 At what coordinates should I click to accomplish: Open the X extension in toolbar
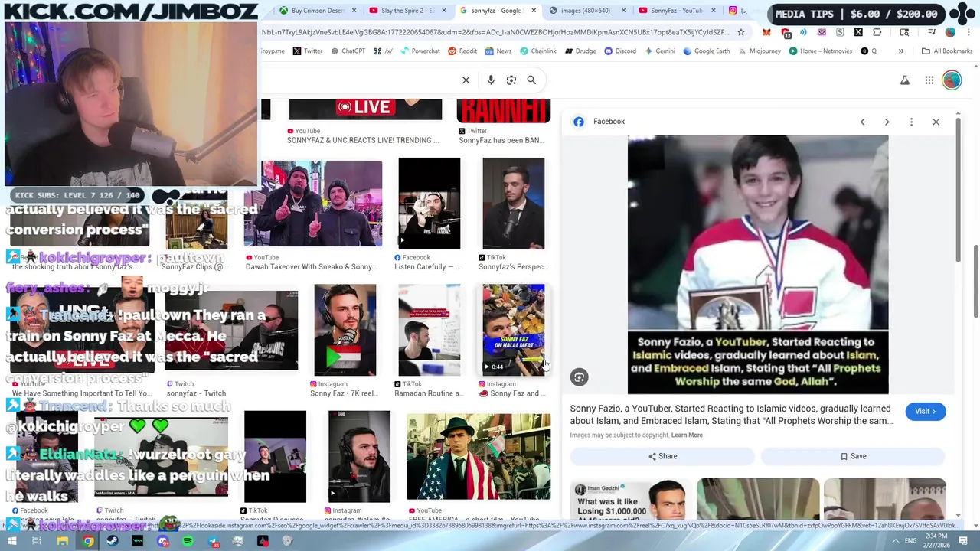click(x=858, y=32)
